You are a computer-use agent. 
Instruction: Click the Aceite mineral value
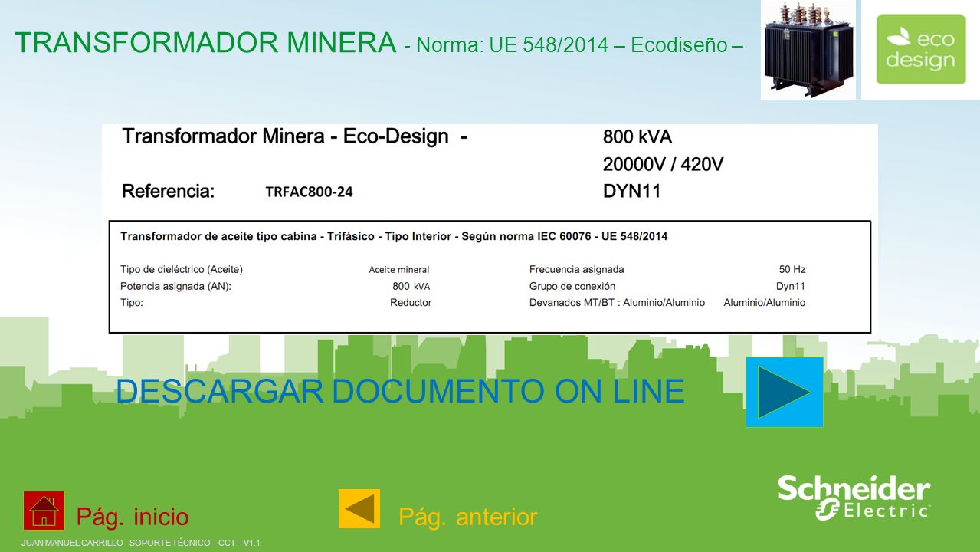click(x=399, y=270)
